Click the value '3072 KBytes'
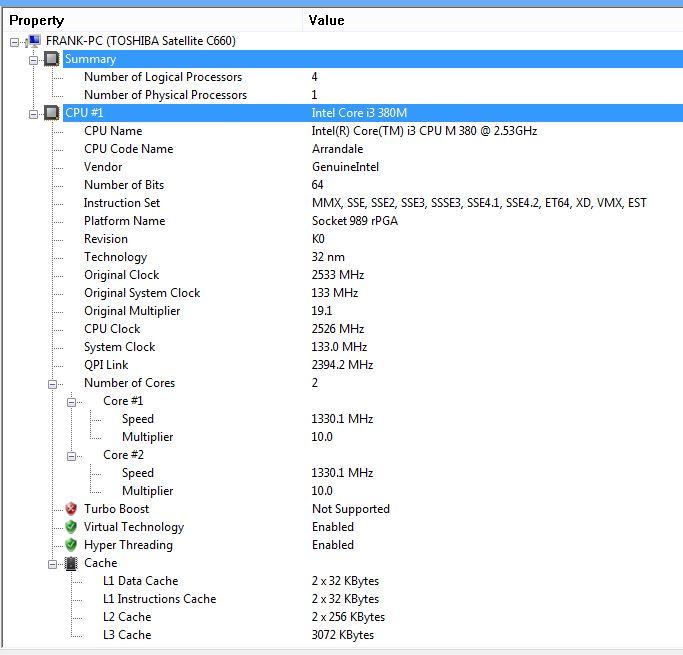This screenshot has height=655, width=683. [x=343, y=635]
